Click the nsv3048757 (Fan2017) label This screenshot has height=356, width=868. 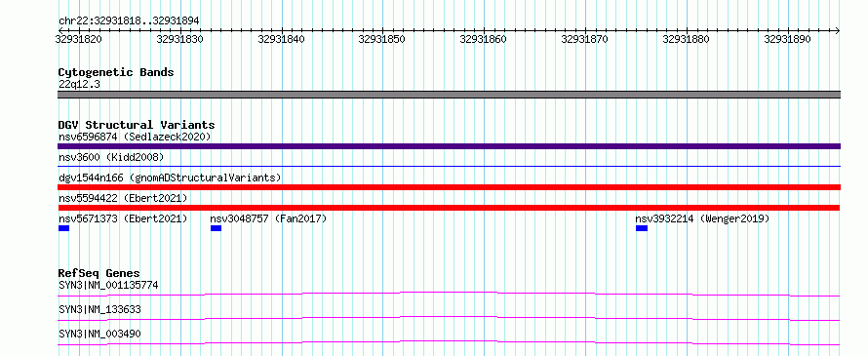(x=268, y=218)
